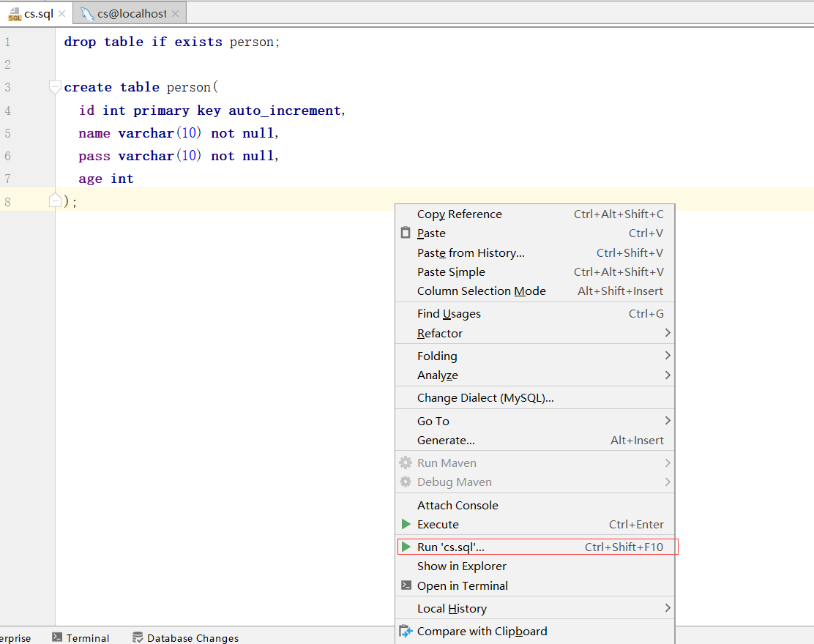The width and height of the screenshot is (814, 644).
Task: Click the Paste clipboard icon in context menu
Action: [x=406, y=233]
